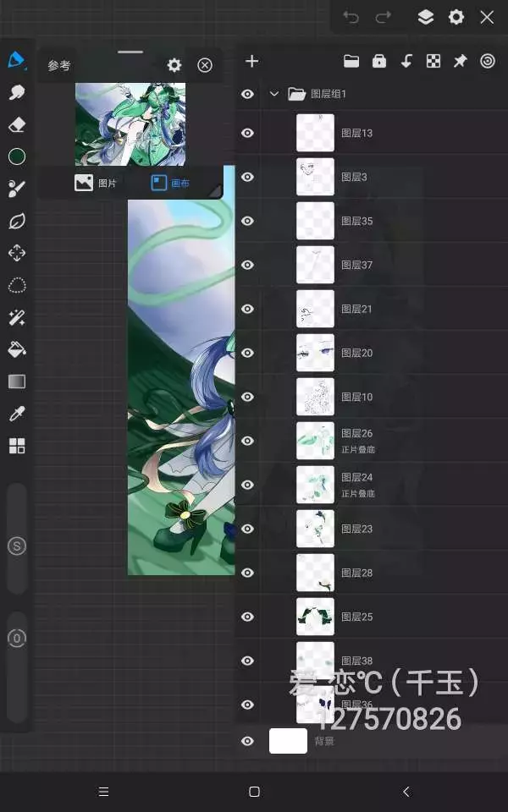Select the pen brush tool

[17, 60]
